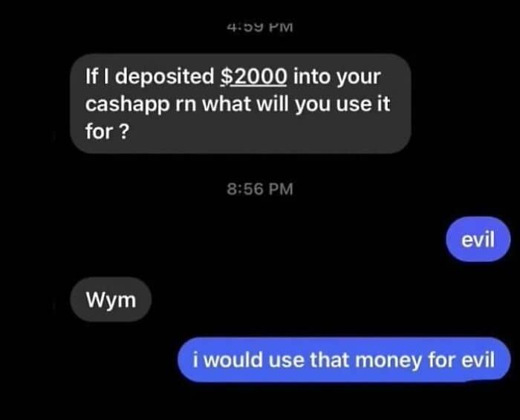Tap the 'Wym' message bubble
The image size is (520, 420).
pyautogui.click(x=111, y=300)
